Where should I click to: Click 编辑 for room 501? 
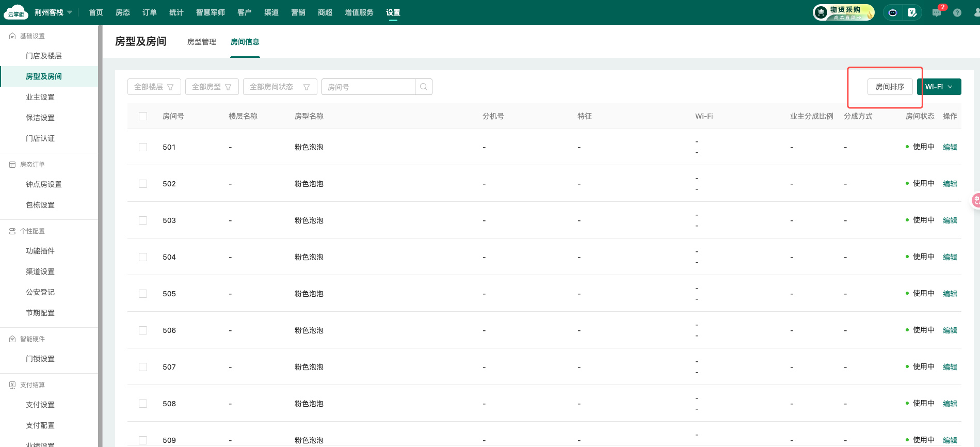950,147
